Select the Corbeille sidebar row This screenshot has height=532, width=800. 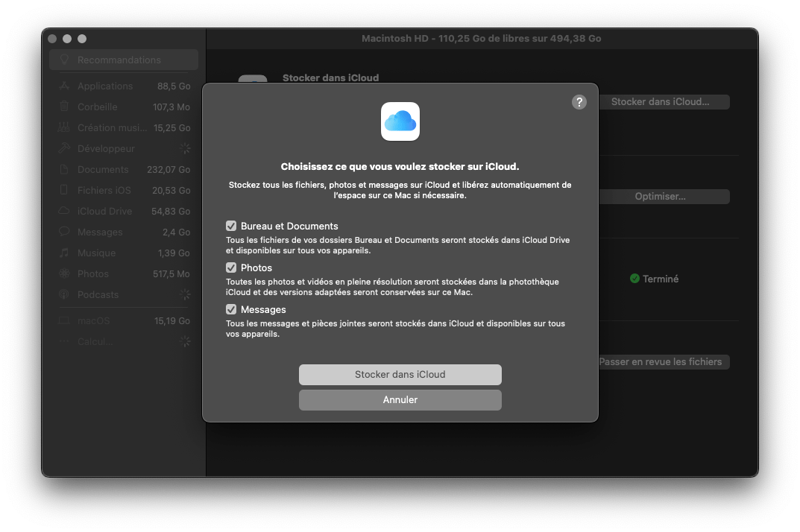pos(124,107)
